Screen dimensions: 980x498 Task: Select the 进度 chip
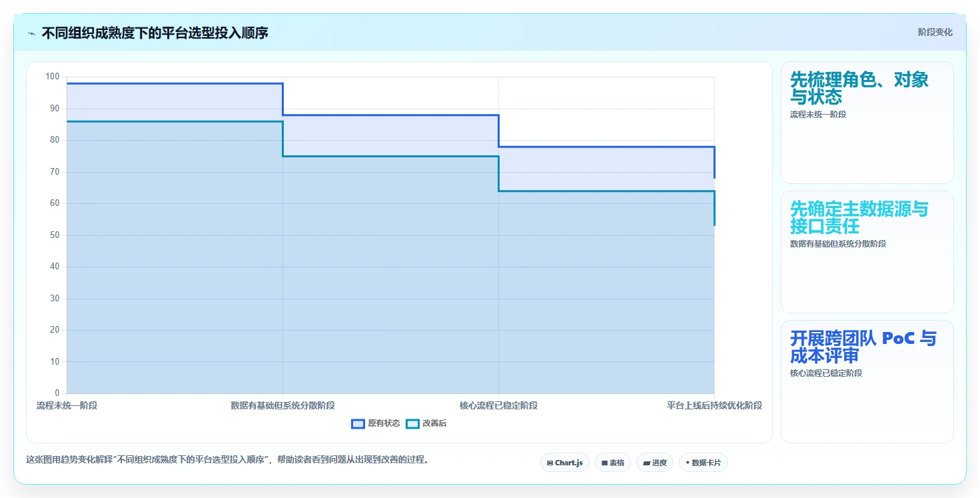655,463
